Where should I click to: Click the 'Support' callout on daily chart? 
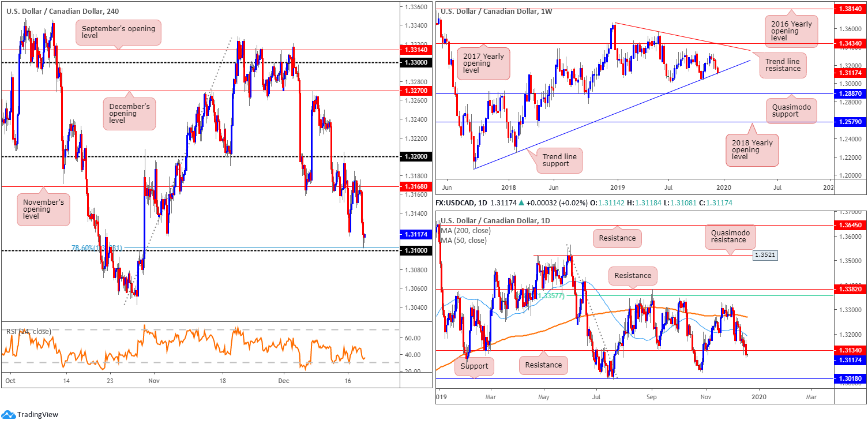[475, 366]
